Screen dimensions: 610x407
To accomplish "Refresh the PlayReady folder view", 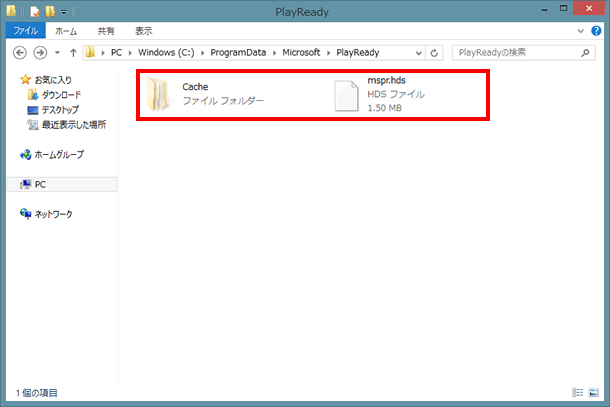I will tap(434, 53).
